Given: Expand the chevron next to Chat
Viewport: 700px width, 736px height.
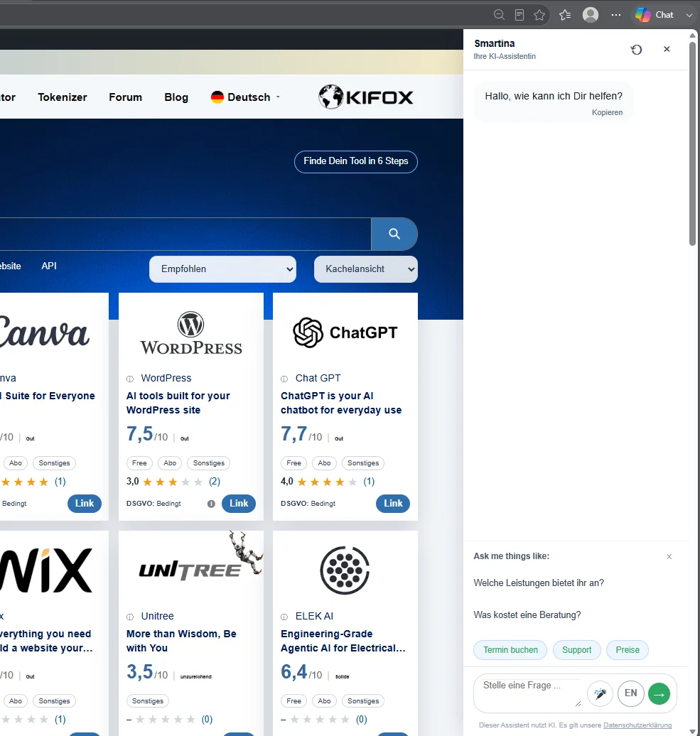Looking at the screenshot, I should coord(689,15).
